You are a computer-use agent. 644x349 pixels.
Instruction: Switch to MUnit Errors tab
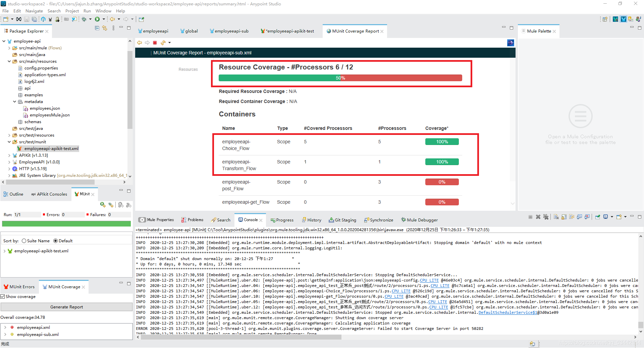[x=19, y=287]
